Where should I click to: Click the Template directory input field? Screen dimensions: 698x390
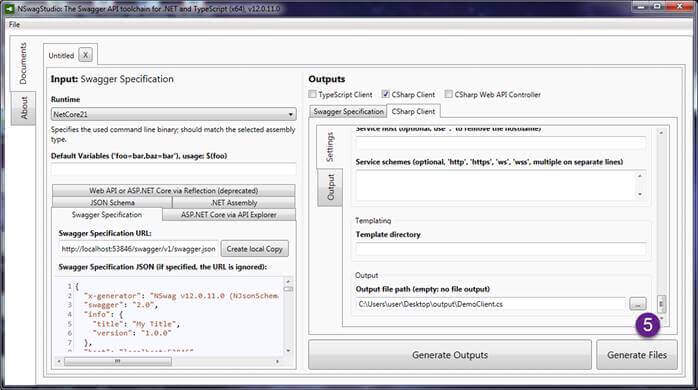click(500, 249)
